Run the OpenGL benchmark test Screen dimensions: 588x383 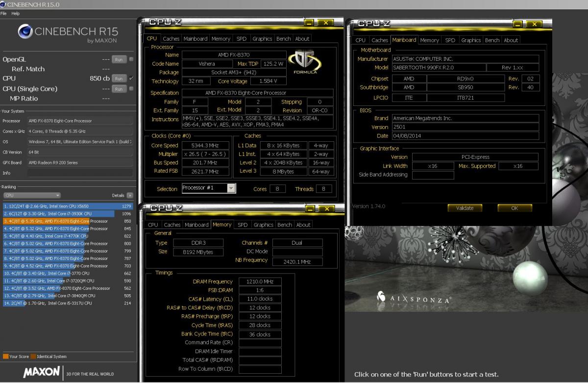click(x=118, y=59)
